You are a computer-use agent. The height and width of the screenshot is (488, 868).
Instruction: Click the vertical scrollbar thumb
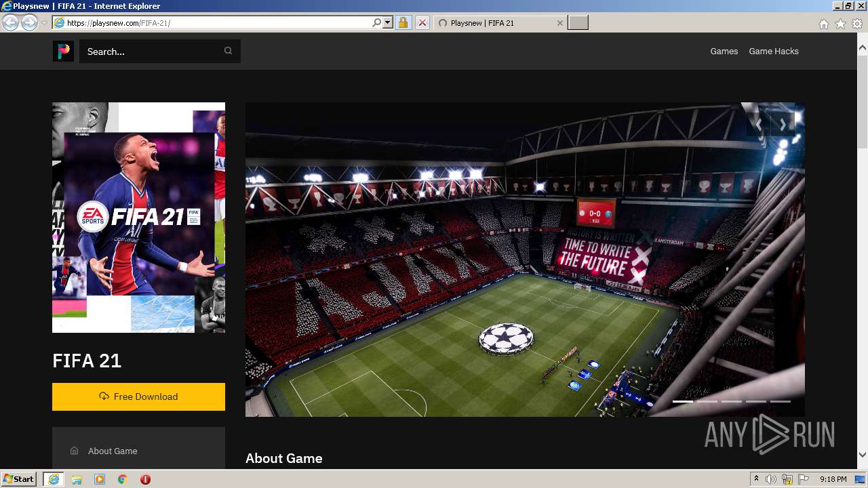pos(863,102)
